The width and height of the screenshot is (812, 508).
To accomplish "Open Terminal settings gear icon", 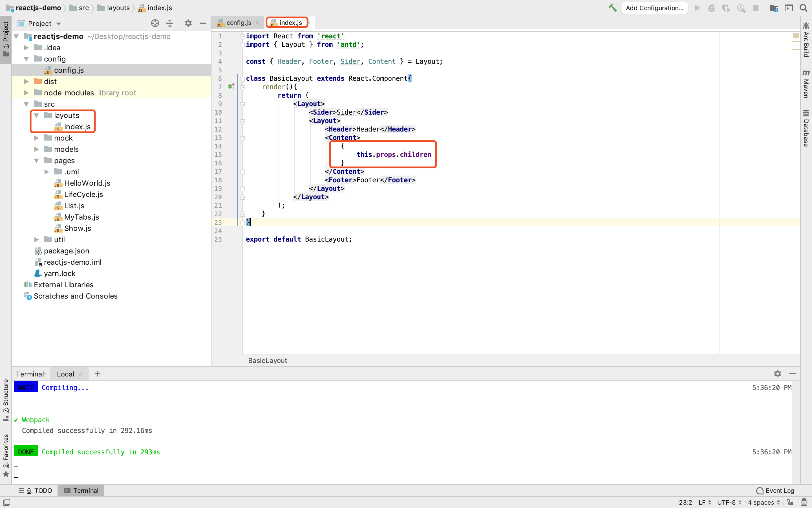I will coord(777,374).
